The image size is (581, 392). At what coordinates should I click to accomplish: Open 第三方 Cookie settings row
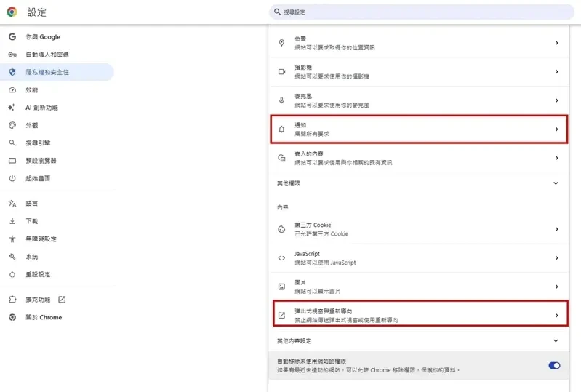click(x=419, y=229)
